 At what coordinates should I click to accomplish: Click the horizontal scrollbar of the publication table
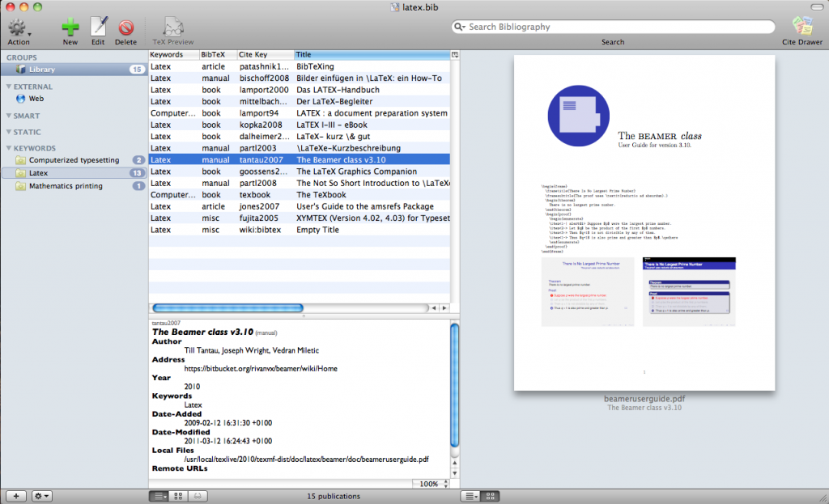(x=227, y=308)
